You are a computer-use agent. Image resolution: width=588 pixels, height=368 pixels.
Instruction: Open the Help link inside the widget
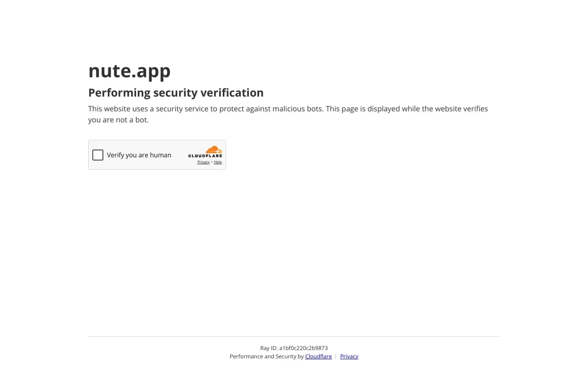218,162
